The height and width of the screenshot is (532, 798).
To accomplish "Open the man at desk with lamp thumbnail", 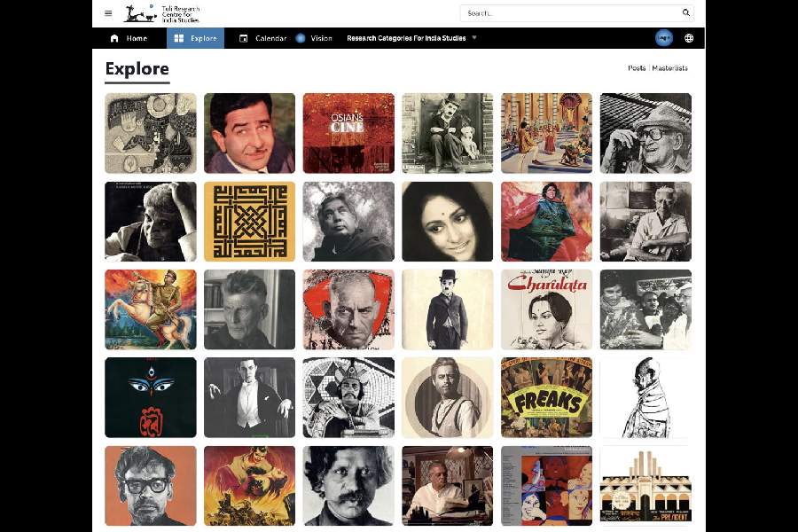I will click(448, 486).
